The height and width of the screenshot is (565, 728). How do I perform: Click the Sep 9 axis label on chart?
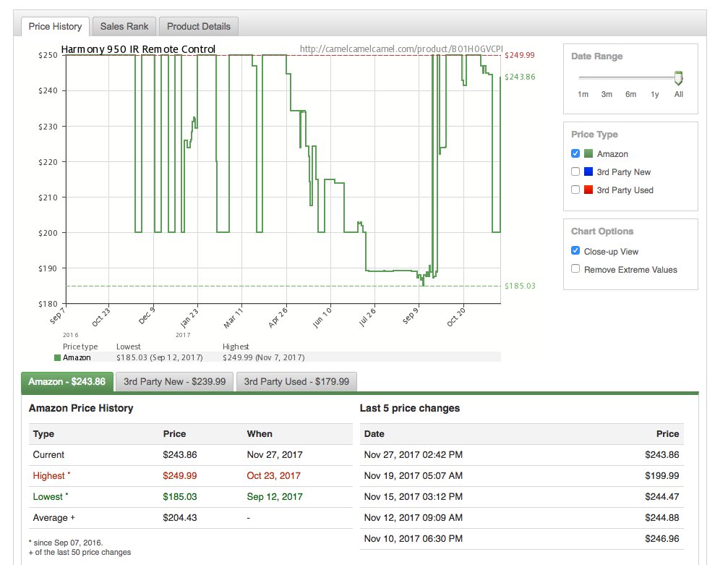411,316
